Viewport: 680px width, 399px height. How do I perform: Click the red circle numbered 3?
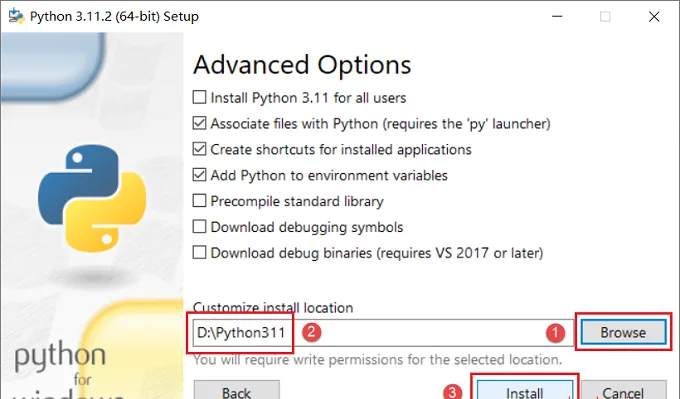[x=452, y=392]
